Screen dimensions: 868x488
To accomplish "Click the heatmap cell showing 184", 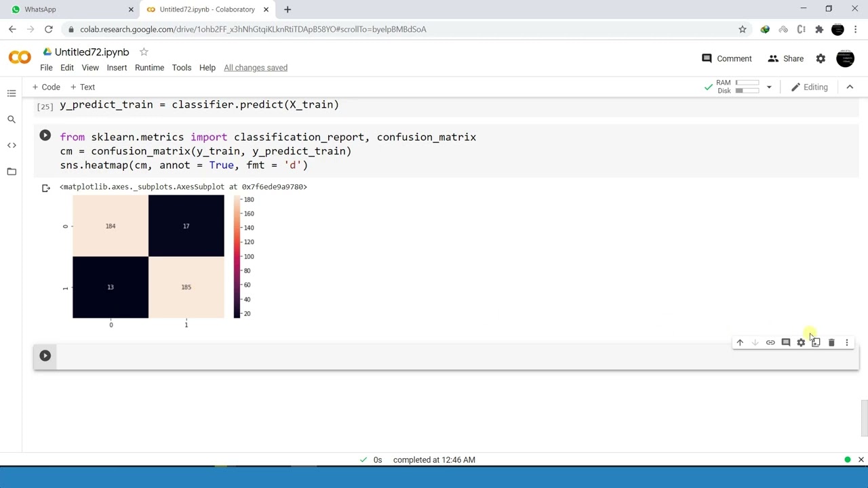I will 111,226.
